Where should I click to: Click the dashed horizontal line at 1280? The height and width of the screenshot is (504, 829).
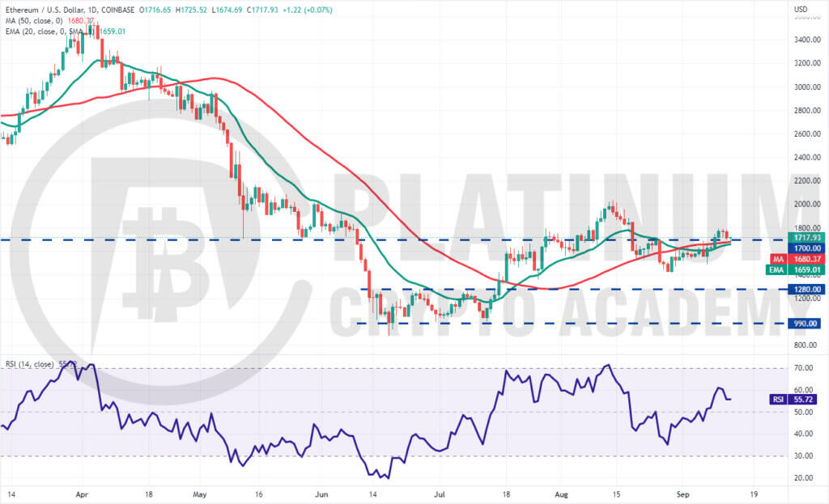coord(574,289)
